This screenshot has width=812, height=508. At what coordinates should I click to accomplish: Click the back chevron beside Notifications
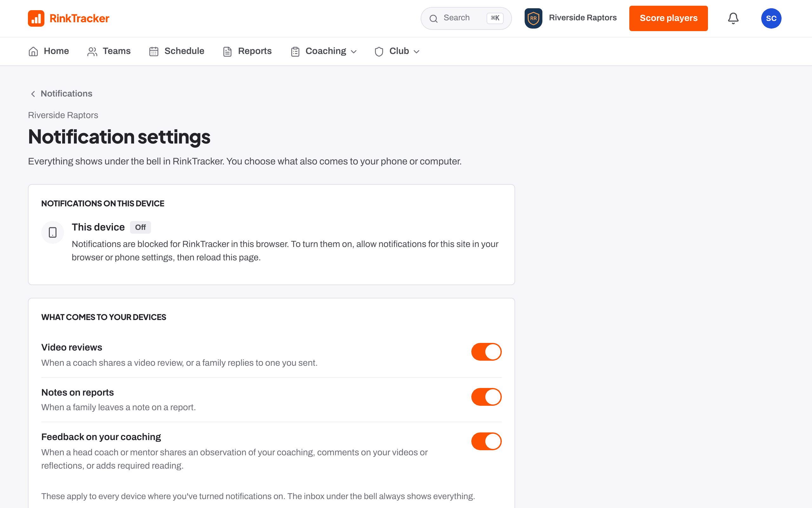pyautogui.click(x=33, y=94)
